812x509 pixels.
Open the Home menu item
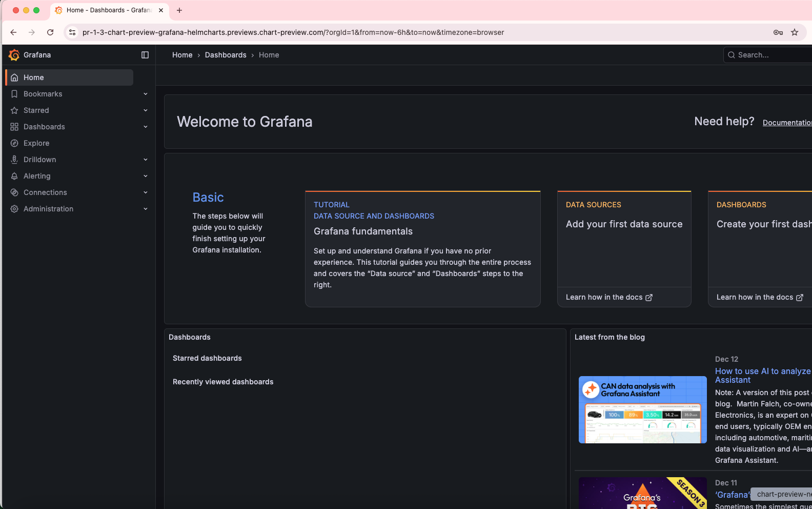(x=69, y=77)
